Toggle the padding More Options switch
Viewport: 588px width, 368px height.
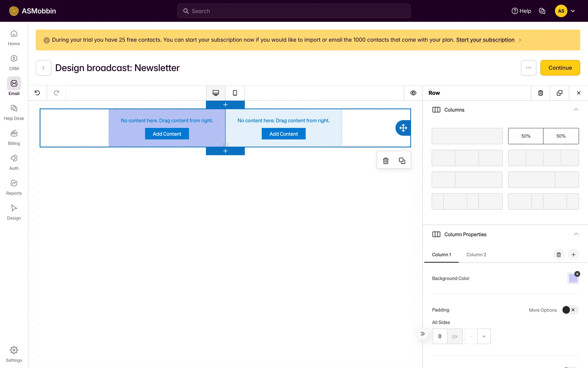(x=570, y=310)
